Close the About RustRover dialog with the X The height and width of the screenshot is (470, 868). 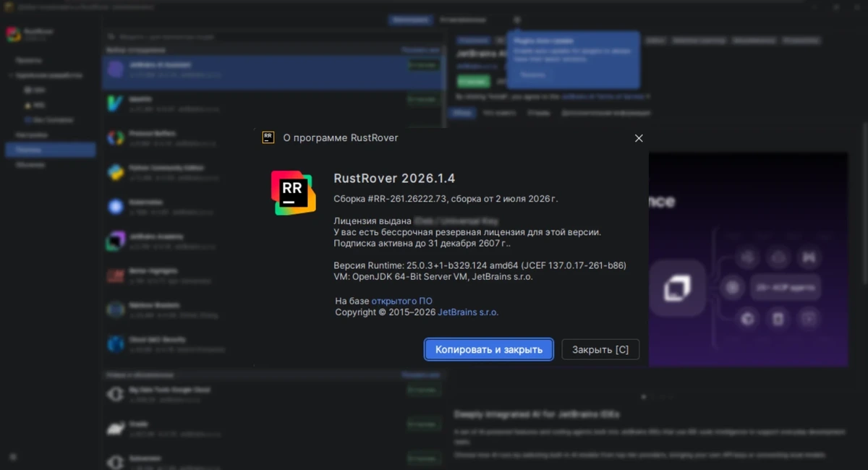(639, 138)
